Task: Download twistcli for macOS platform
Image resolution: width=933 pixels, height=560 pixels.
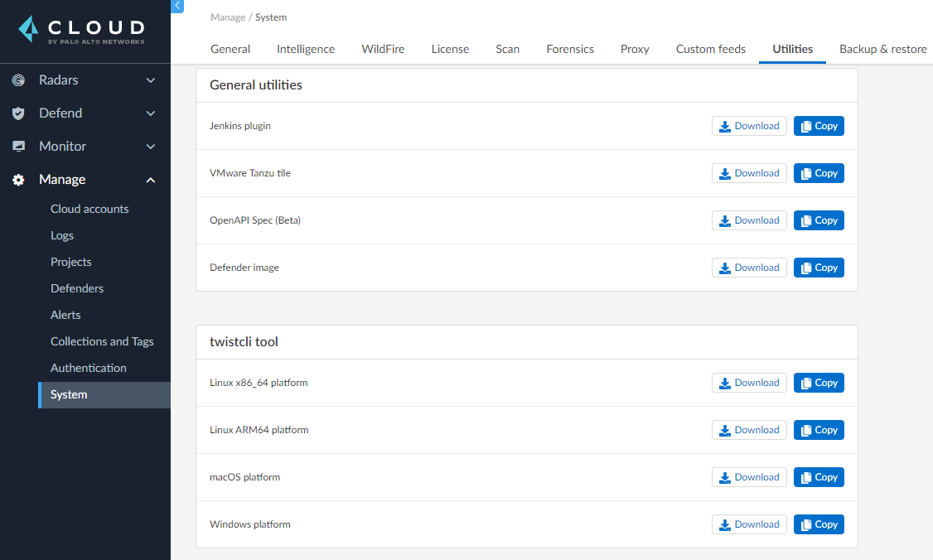Action: click(x=749, y=477)
